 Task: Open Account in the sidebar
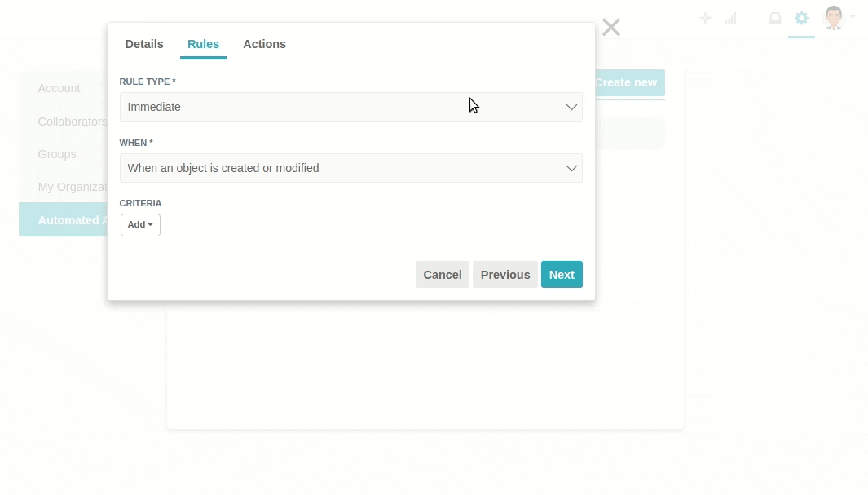59,89
